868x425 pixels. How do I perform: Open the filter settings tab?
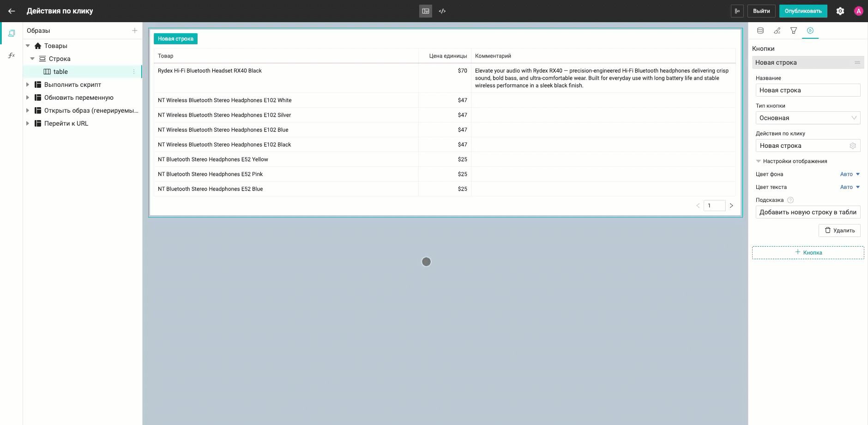tap(794, 30)
